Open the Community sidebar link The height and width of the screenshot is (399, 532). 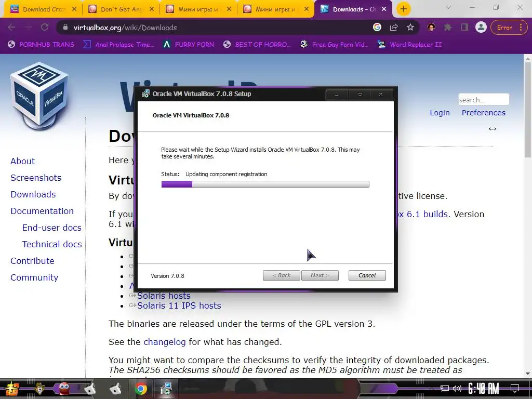(x=34, y=277)
